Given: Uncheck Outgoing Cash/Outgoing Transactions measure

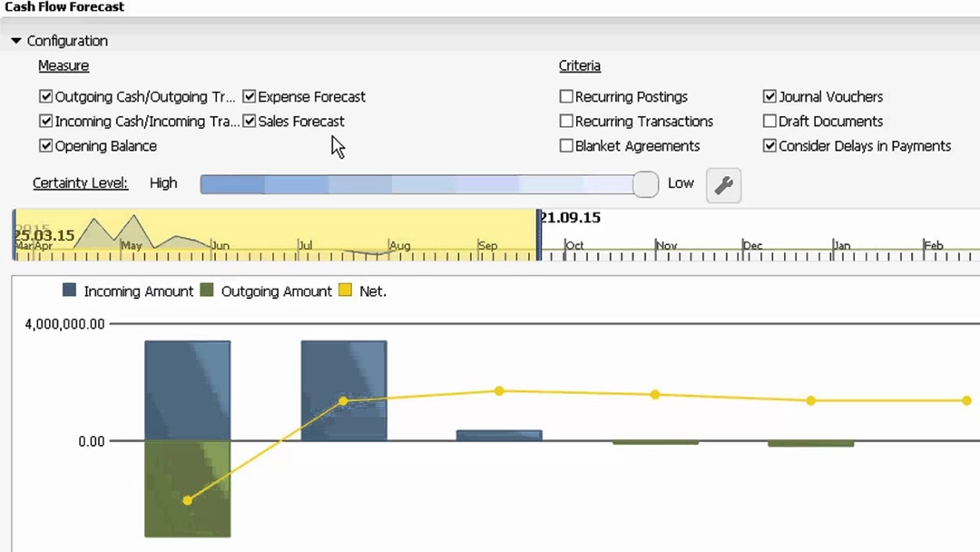Looking at the screenshot, I should coord(45,96).
